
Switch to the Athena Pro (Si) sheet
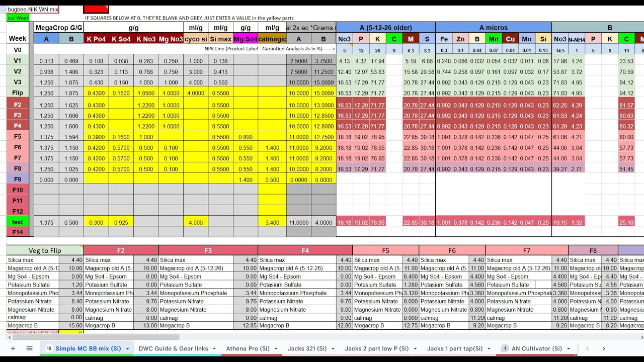pos(247,348)
